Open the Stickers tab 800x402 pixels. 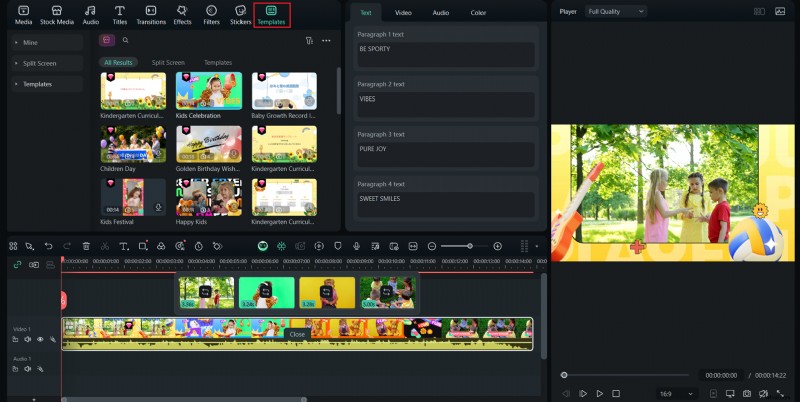(x=240, y=15)
